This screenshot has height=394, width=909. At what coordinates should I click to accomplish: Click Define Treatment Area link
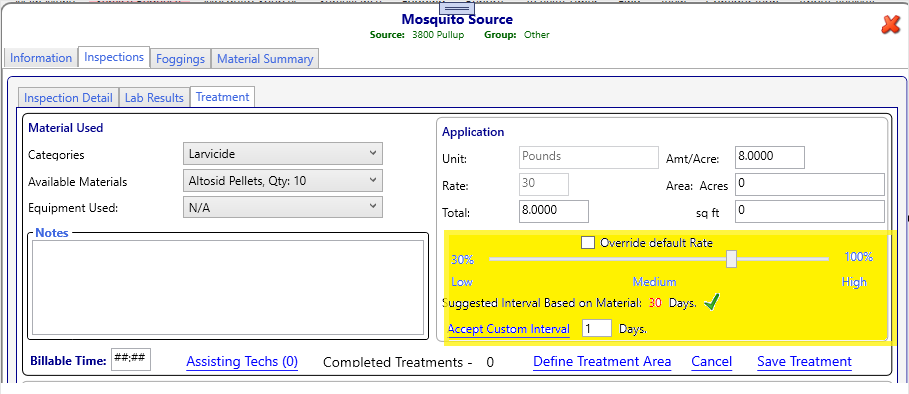[x=602, y=362]
